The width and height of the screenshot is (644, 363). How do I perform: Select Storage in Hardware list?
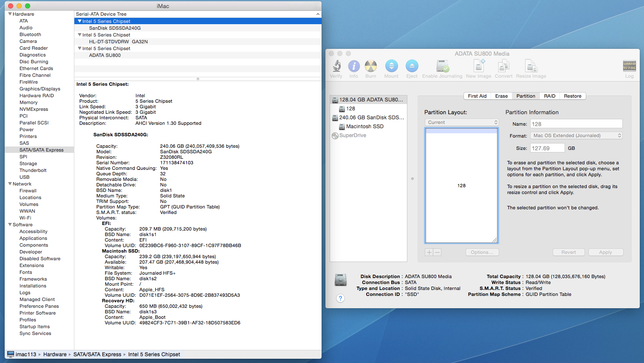[28, 163]
